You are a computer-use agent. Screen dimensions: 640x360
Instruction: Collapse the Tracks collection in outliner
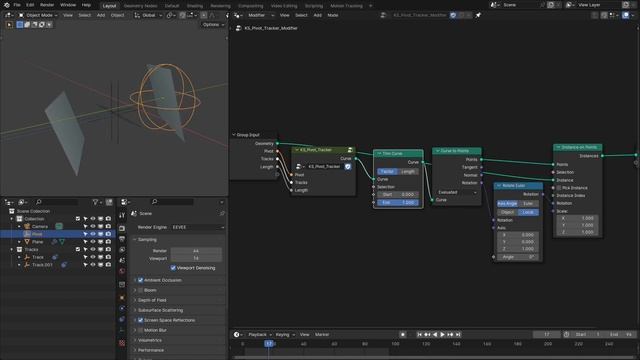coord(12,249)
